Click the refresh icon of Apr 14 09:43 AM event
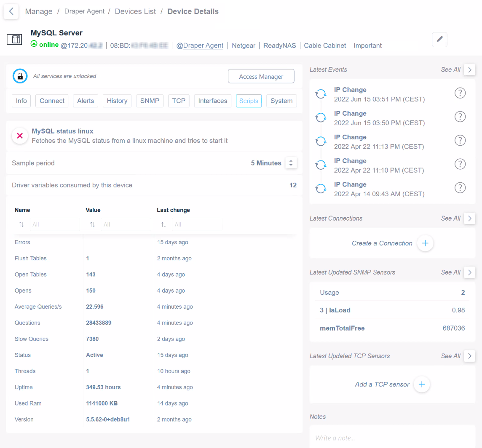 point(321,189)
